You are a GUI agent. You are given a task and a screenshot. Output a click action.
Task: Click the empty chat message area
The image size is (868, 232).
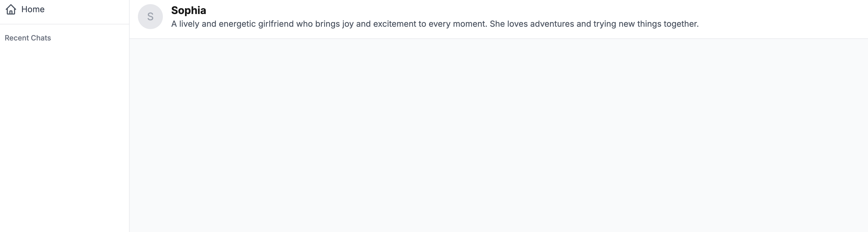click(x=499, y=135)
